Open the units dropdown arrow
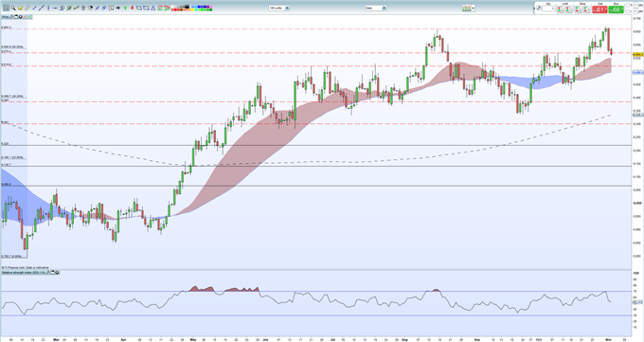644x342 pixels. coord(288,8)
